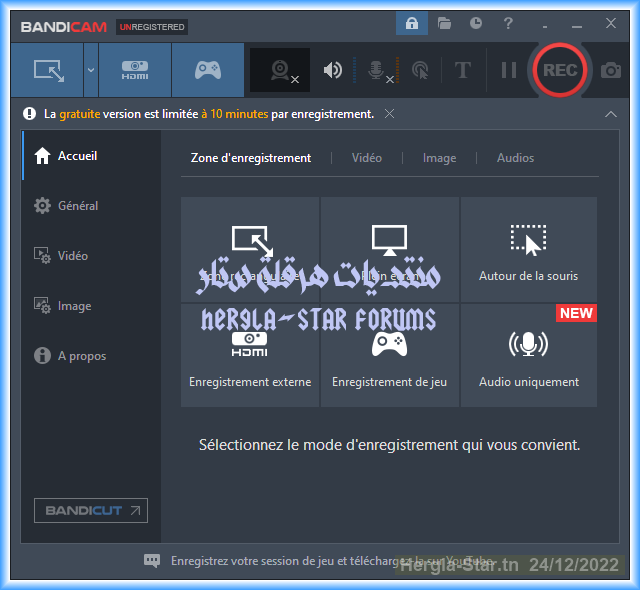Click the UNREGISTERED badge
This screenshot has width=640, height=590.
tap(152, 27)
